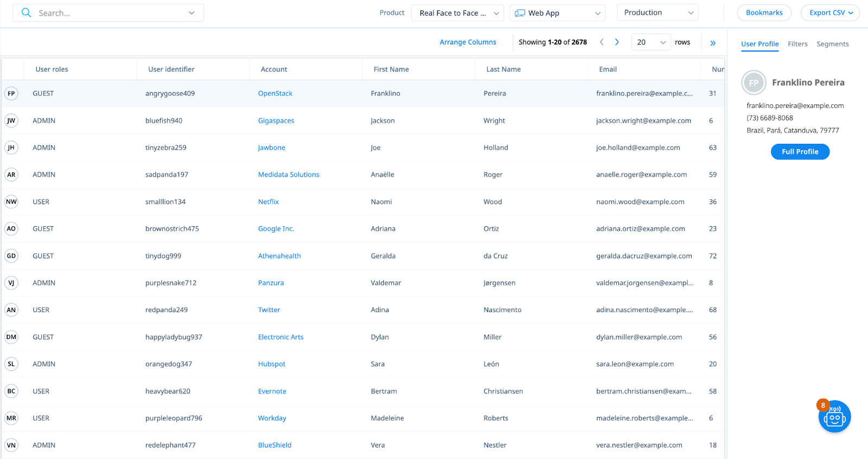The image size is (868, 459).
Task: Click AR row avatar badge
Action: (11, 175)
